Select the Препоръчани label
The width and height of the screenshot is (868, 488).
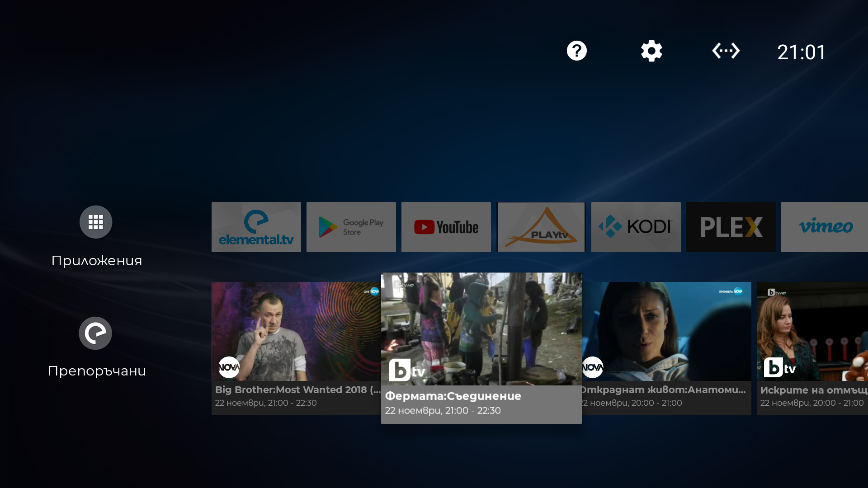coord(97,371)
